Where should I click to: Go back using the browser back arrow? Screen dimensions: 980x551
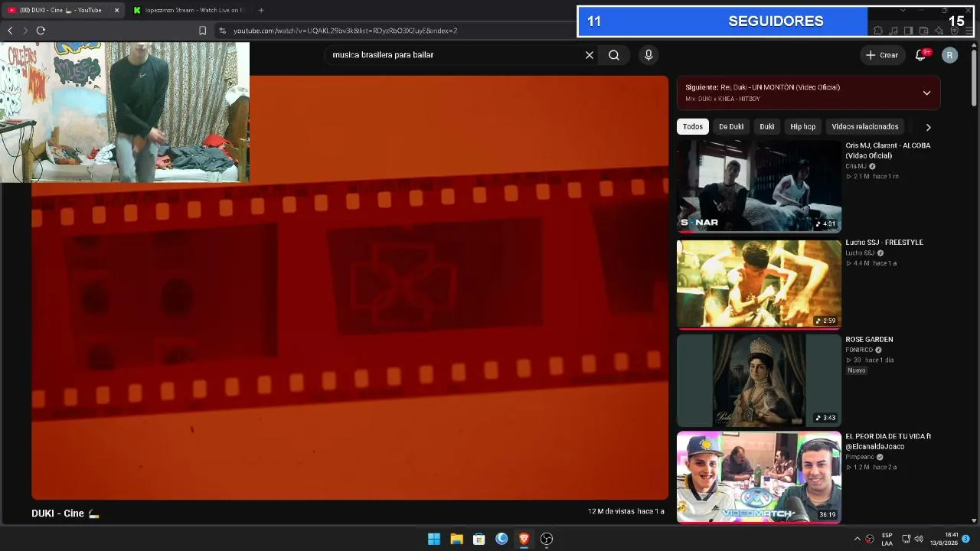point(10,31)
